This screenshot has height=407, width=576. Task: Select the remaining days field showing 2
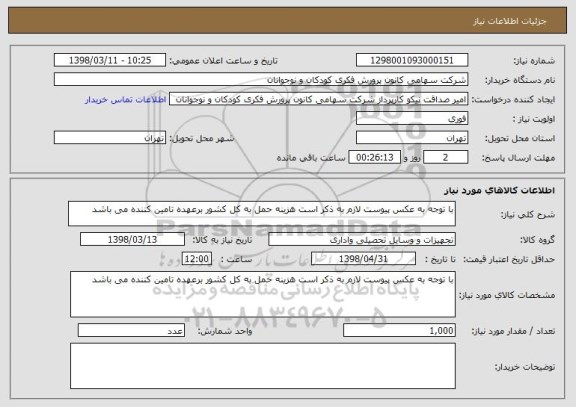coord(445,157)
